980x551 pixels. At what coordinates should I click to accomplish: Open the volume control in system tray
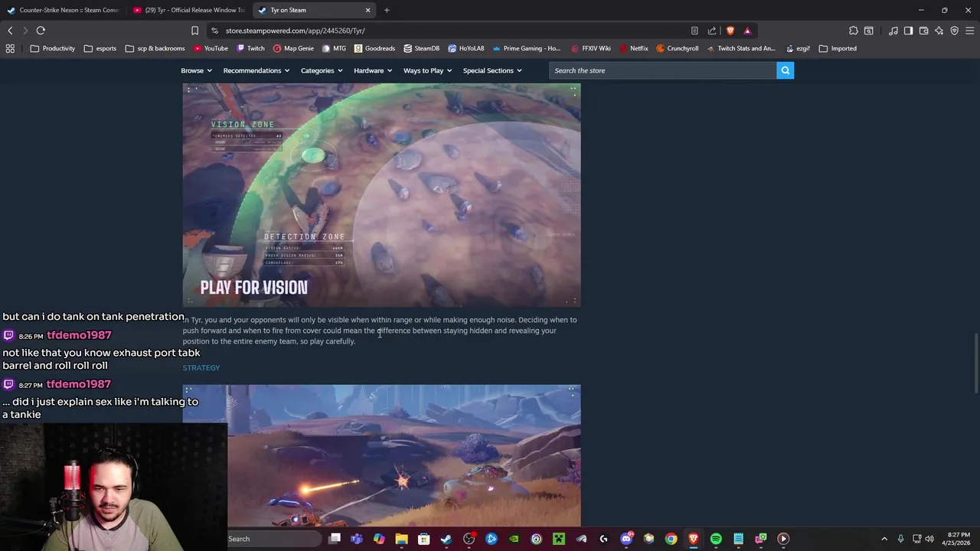tap(929, 539)
